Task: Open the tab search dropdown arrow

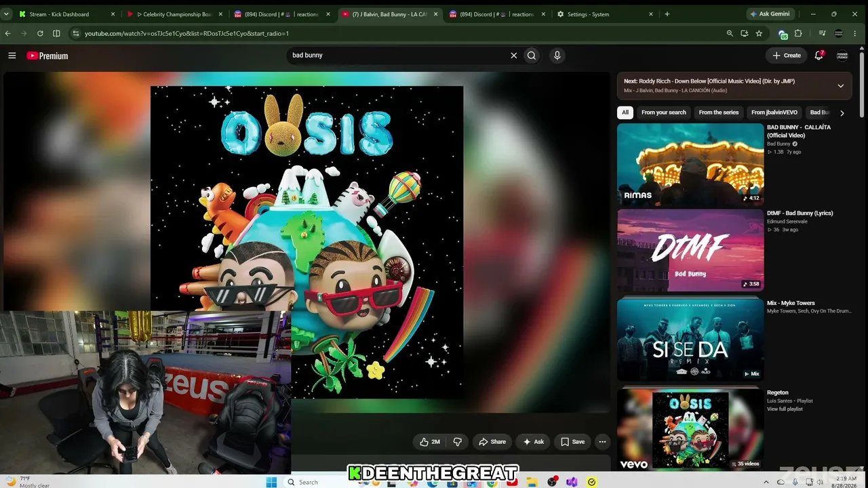Action: click(x=6, y=14)
